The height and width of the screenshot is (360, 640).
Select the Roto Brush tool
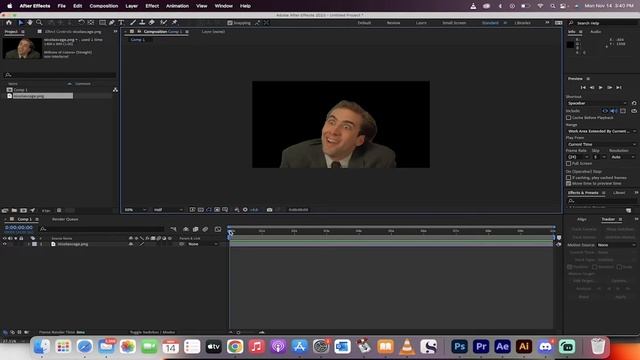(x=164, y=23)
